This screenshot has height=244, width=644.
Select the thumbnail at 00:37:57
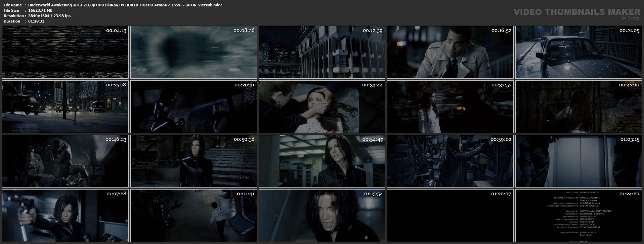(x=450, y=107)
